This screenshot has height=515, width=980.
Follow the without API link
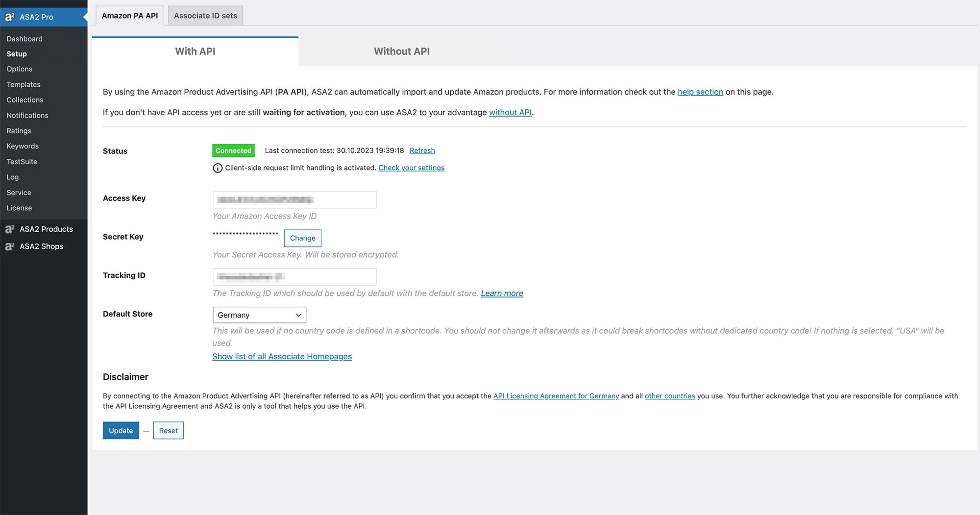click(510, 112)
